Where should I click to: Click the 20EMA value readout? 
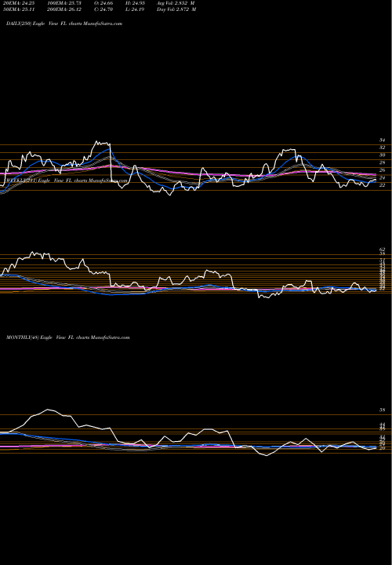(17, 3)
